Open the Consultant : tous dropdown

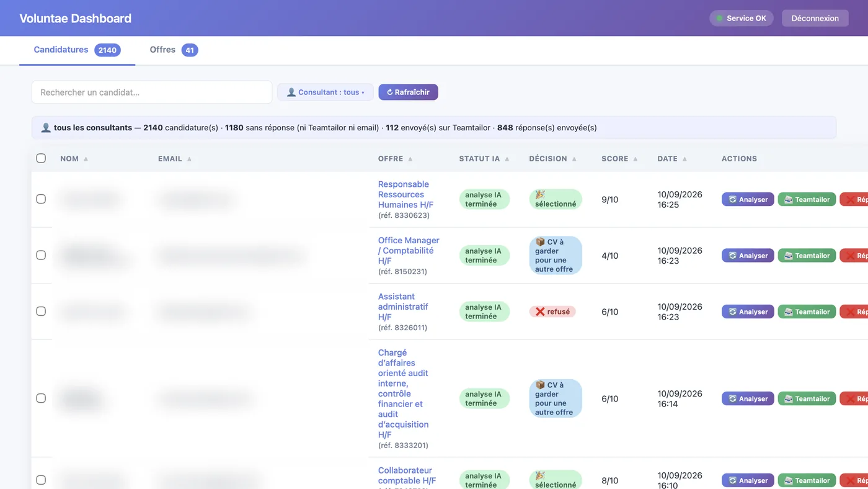click(325, 92)
